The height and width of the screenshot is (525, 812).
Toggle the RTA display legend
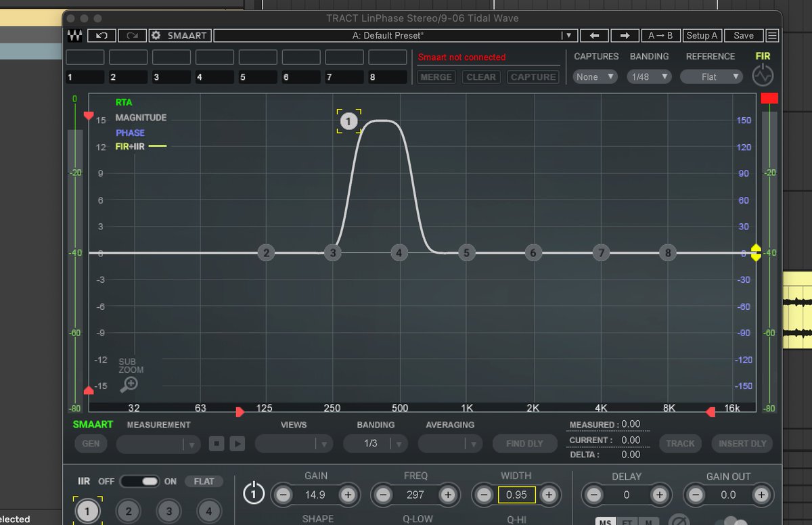(124, 103)
